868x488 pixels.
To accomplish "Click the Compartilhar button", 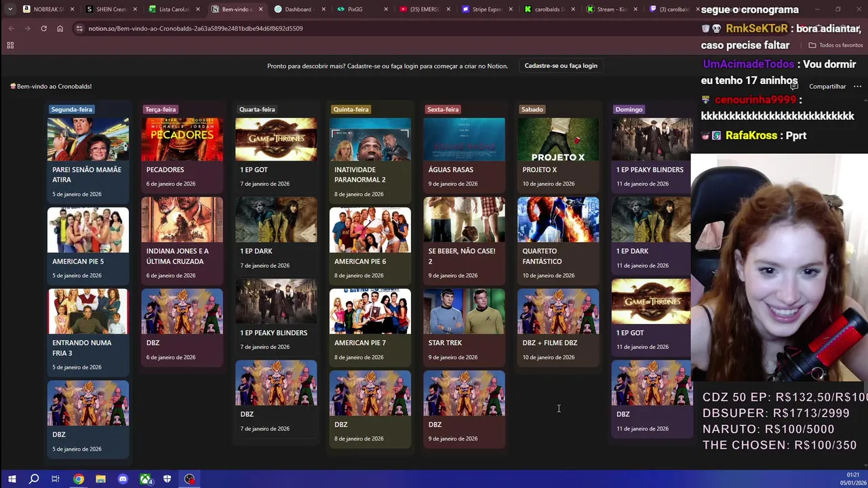I will coord(827,87).
